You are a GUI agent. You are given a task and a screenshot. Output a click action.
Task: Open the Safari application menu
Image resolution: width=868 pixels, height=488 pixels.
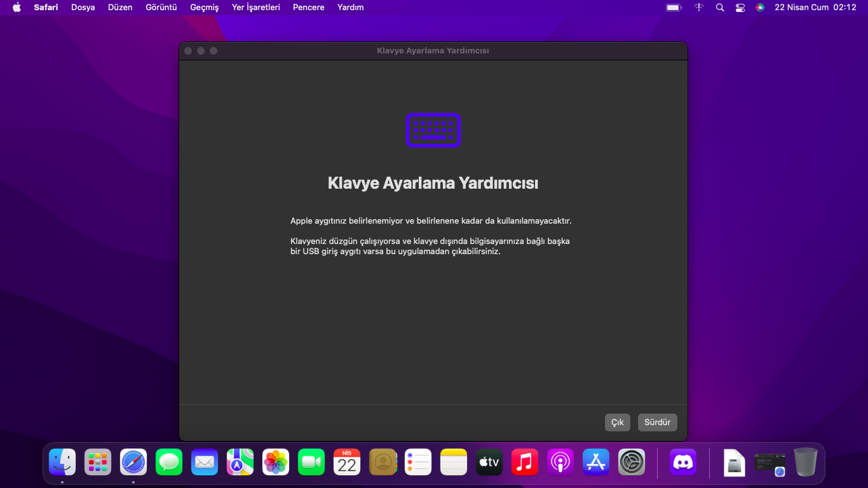[46, 8]
